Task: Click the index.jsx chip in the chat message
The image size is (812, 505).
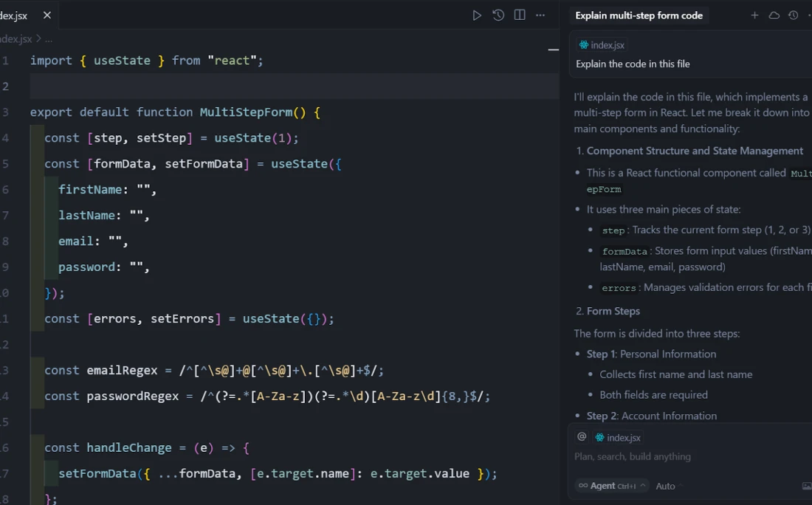Action: 602,45
